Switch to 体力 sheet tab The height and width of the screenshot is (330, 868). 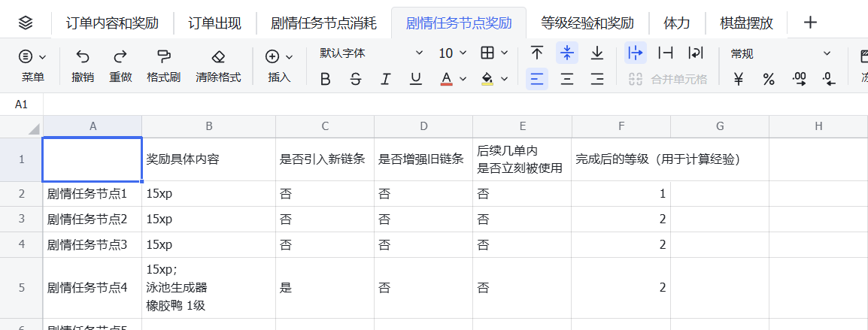tap(677, 23)
